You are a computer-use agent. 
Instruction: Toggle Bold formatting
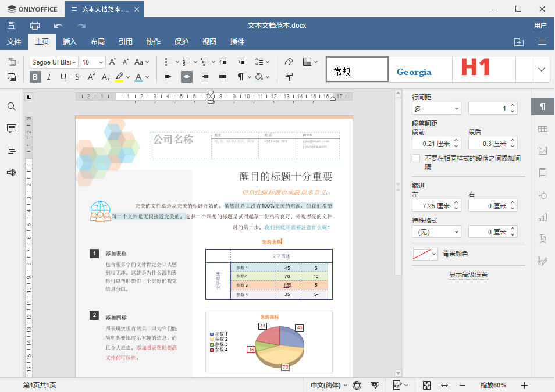(35, 77)
